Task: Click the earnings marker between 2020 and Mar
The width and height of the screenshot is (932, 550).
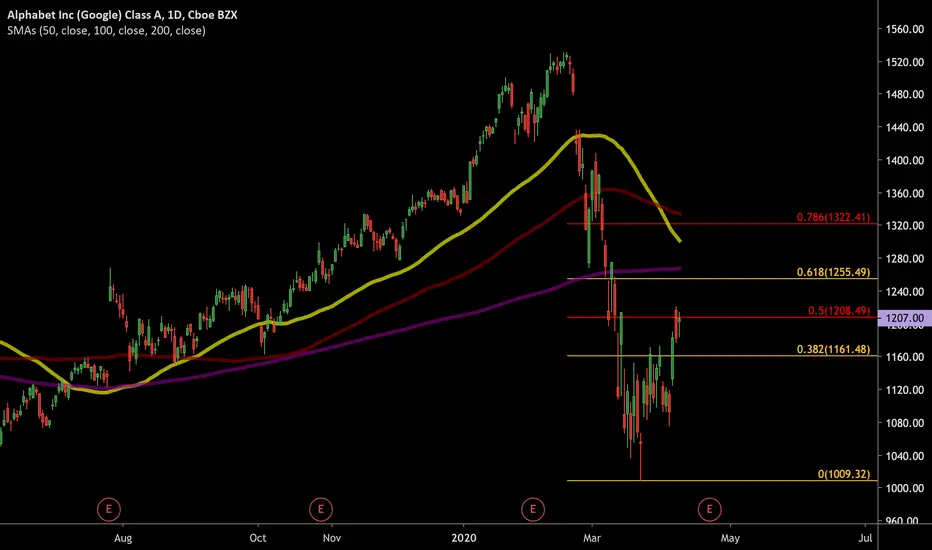Action: pos(533,509)
